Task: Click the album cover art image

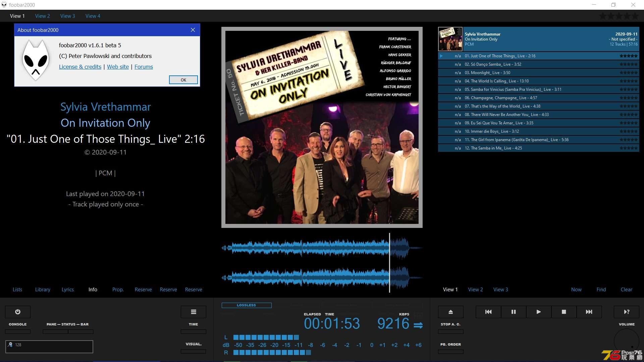Action: pyautogui.click(x=322, y=127)
